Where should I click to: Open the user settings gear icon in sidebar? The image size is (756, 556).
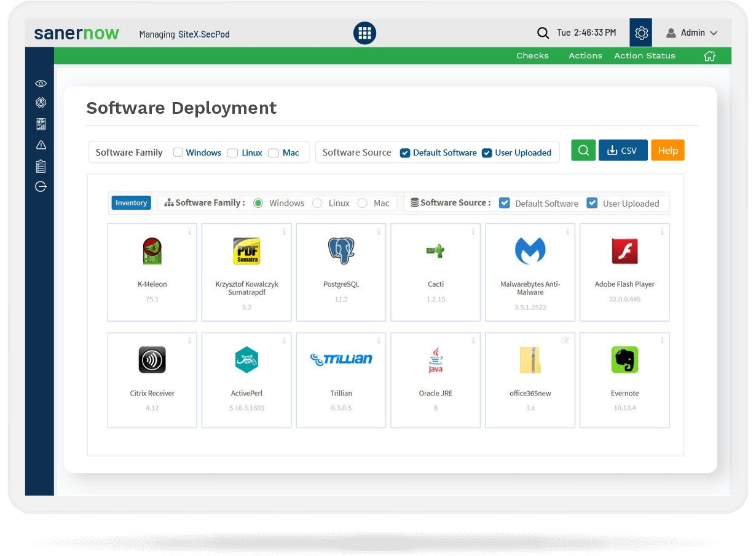pyautogui.click(x=40, y=102)
